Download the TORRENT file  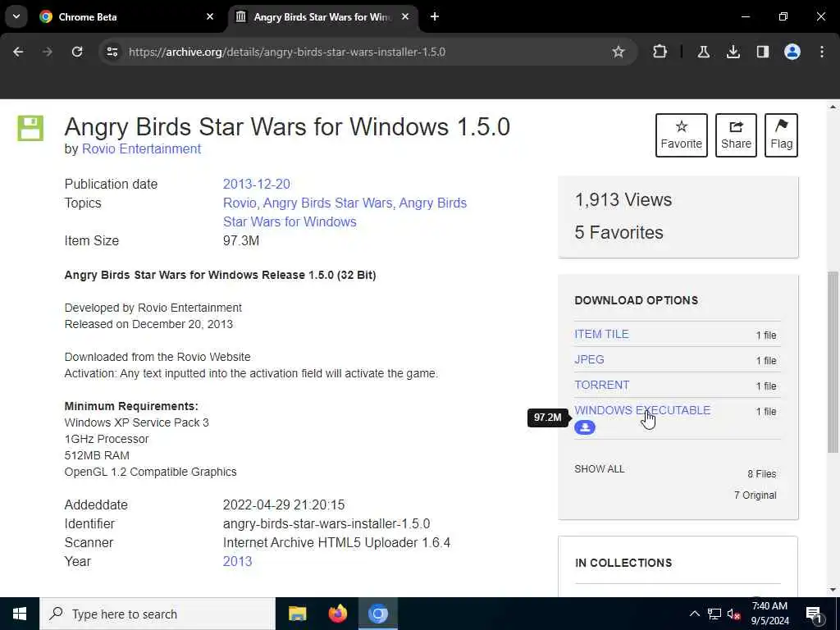pyautogui.click(x=601, y=386)
